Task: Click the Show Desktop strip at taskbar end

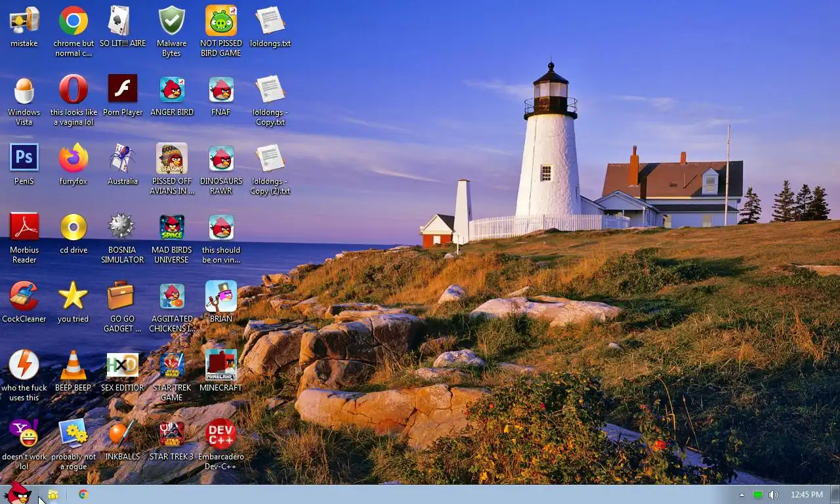Action: pyautogui.click(x=835, y=495)
